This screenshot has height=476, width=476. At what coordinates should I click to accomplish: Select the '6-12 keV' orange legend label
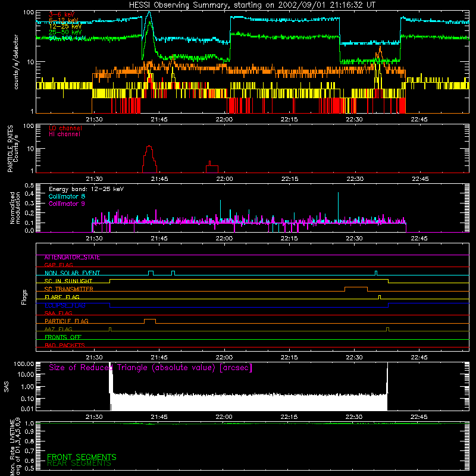click(x=64, y=20)
